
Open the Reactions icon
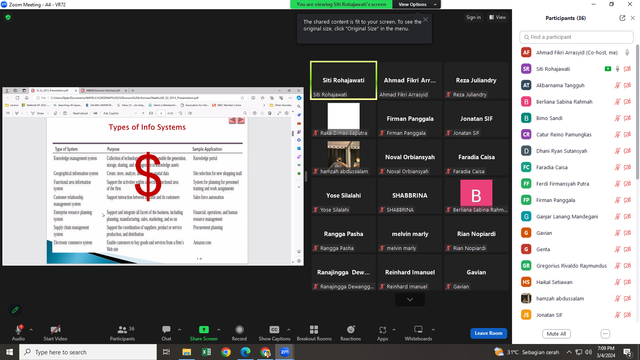(351, 329)
